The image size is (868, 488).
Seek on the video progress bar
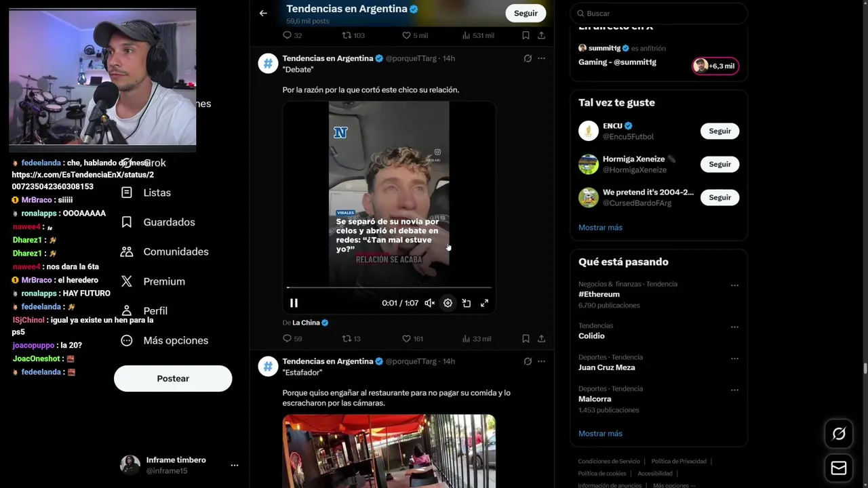[x=389, y=287]
